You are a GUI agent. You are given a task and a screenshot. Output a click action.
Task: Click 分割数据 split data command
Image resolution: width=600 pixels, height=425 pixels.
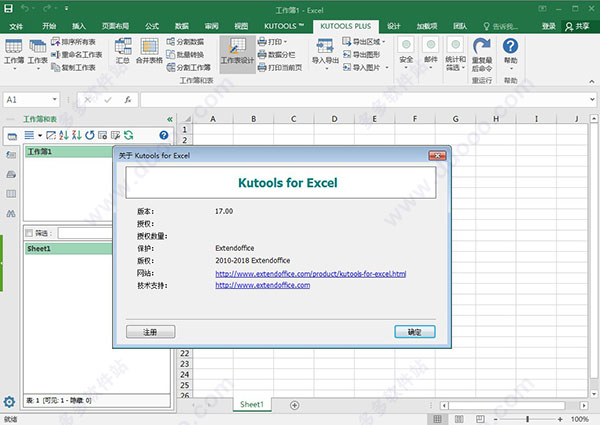185,41
